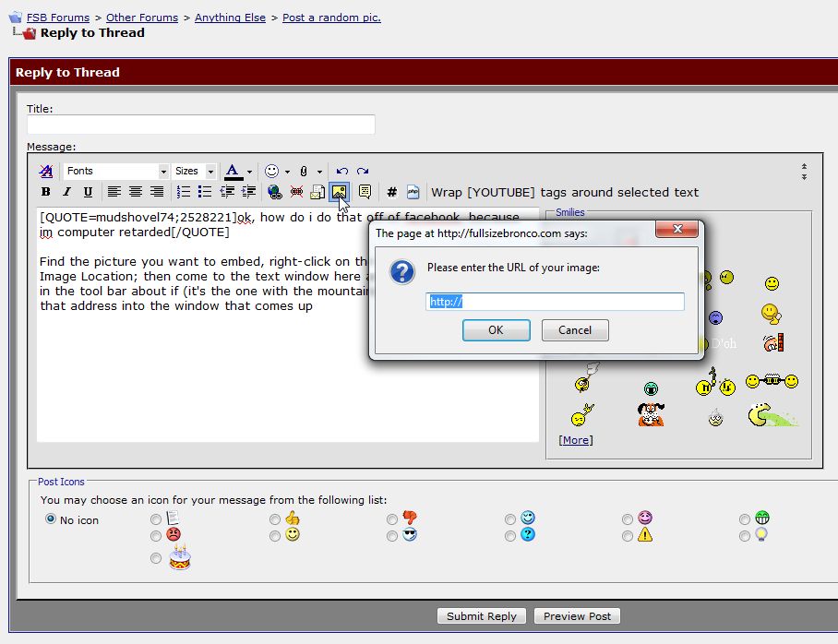Toggle bold formatting in the editor toolbar
838x644 pixels.
(45, 192)
